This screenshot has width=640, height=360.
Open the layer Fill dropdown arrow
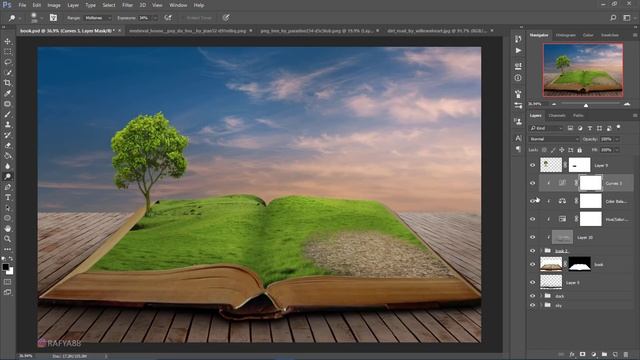click(x=617, y=150)
